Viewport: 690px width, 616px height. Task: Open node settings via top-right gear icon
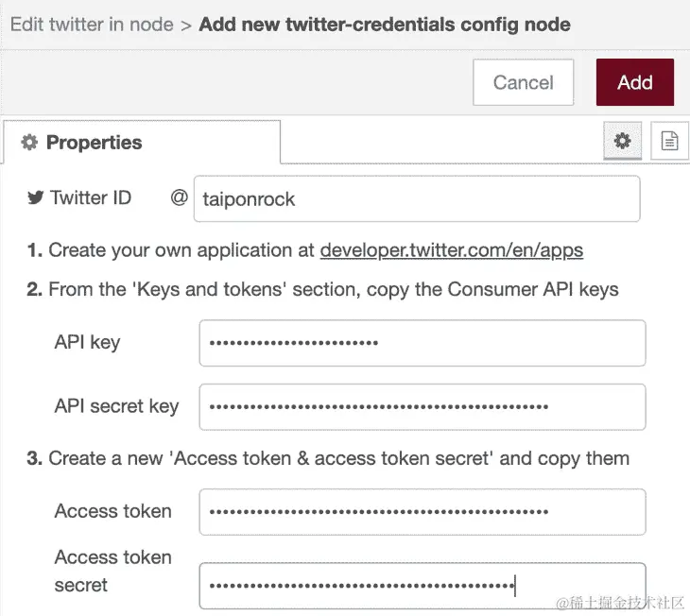pyautogui.click(x=622, y=141)
